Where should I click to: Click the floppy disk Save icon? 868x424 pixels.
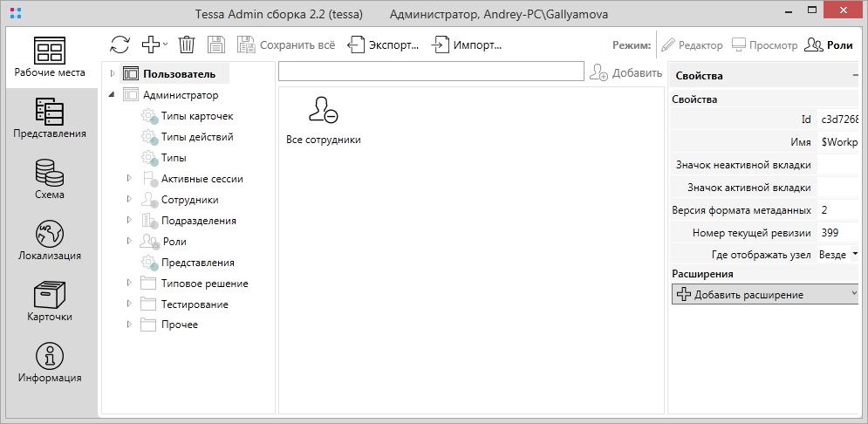pos(216,45)
